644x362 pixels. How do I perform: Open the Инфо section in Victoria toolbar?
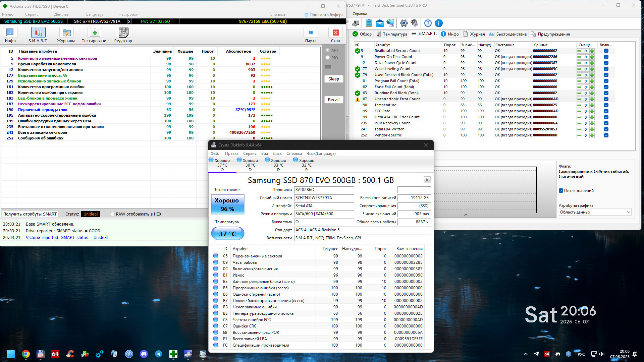coord(10,35)
